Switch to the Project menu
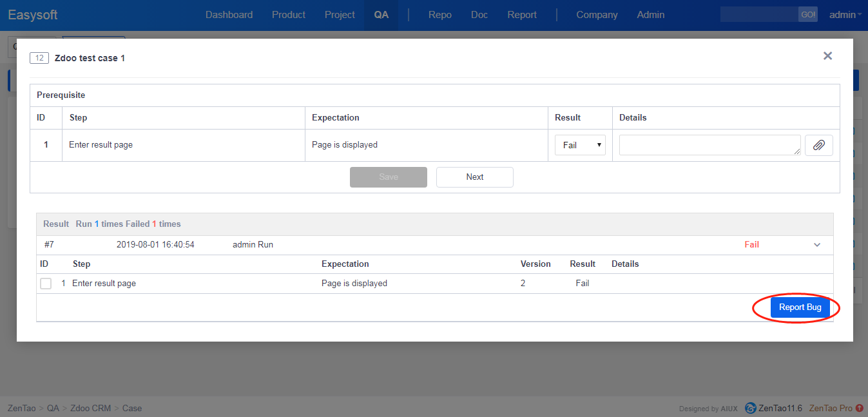The image size is (868, 417). click(x=340, y=15)
